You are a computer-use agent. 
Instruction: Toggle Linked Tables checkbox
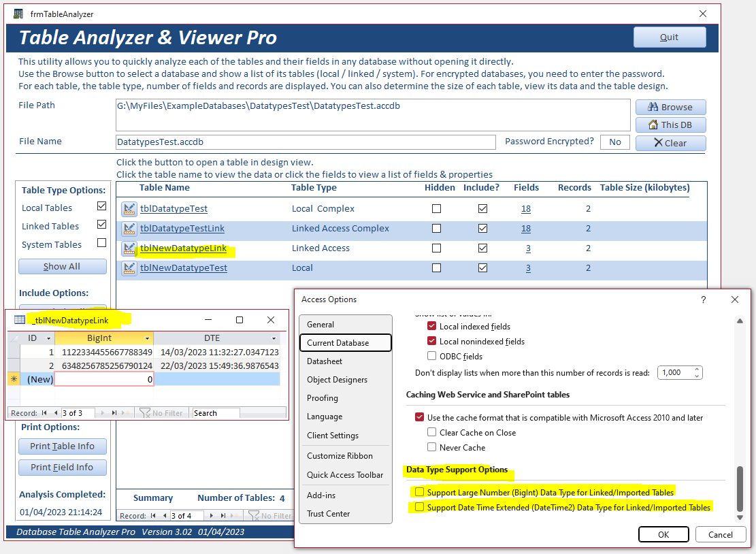click(102, 224)
